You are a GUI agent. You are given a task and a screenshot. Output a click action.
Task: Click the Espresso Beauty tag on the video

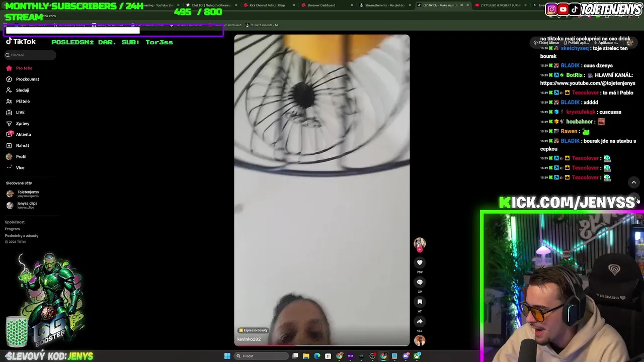(253, 330)
